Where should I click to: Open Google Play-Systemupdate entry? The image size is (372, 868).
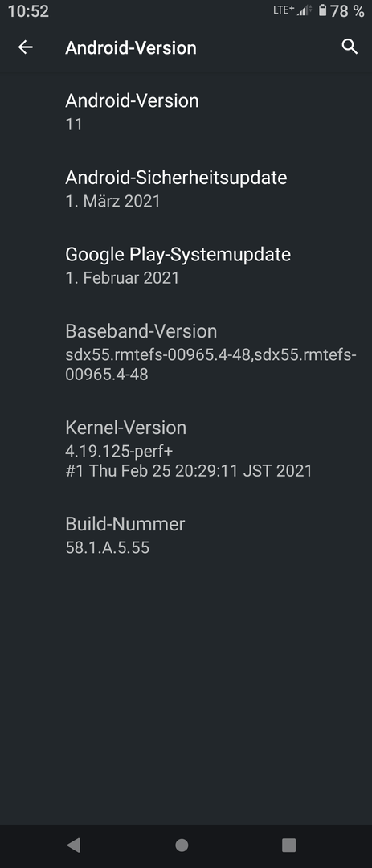pyautogui.click(x=186, y=266)
